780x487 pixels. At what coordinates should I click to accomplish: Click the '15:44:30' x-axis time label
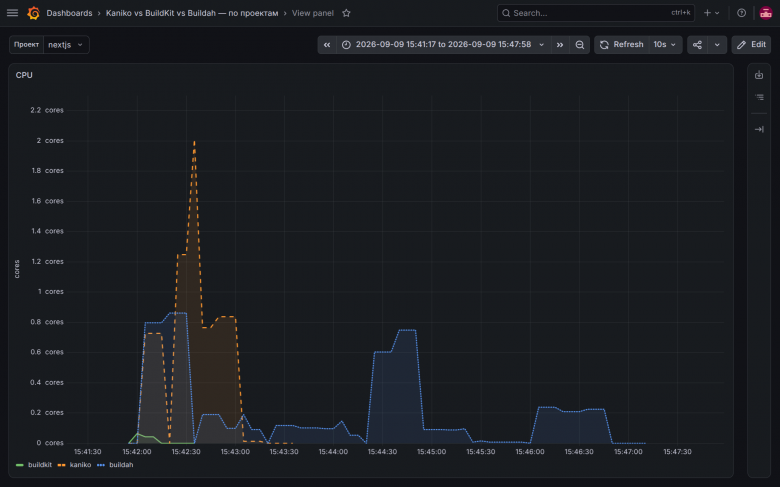click(382, 452)
